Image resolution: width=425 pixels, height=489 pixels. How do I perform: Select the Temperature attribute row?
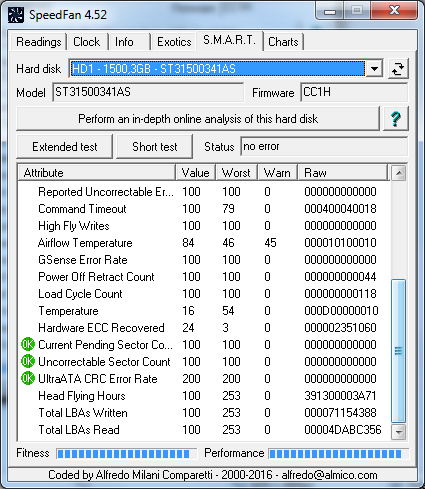(204, 311)
